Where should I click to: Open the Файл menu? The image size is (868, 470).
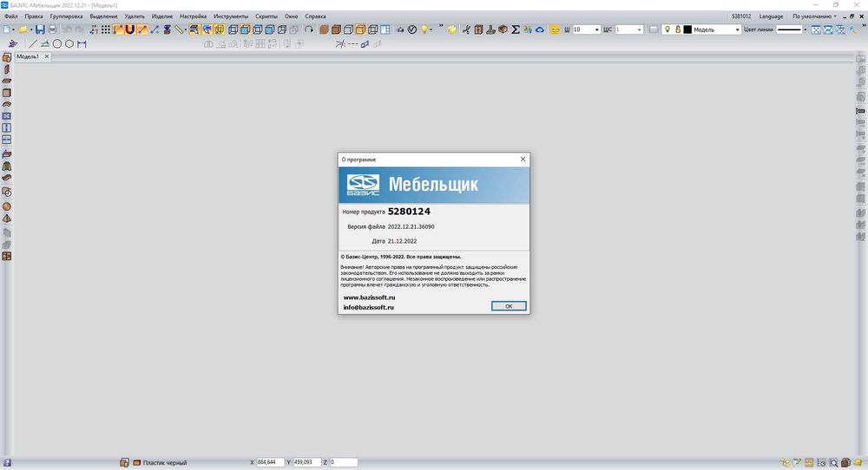(10, 16)
